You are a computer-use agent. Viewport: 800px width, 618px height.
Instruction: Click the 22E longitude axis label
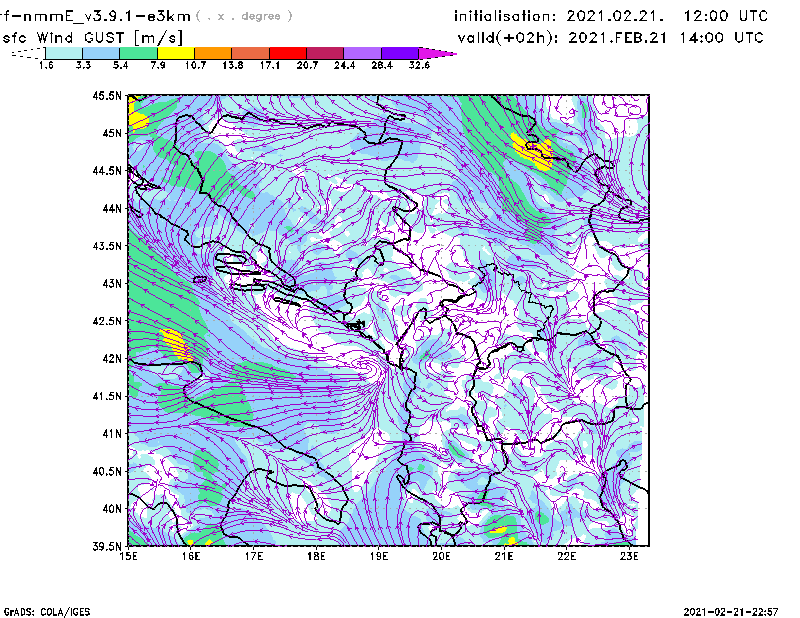(567, 556)
